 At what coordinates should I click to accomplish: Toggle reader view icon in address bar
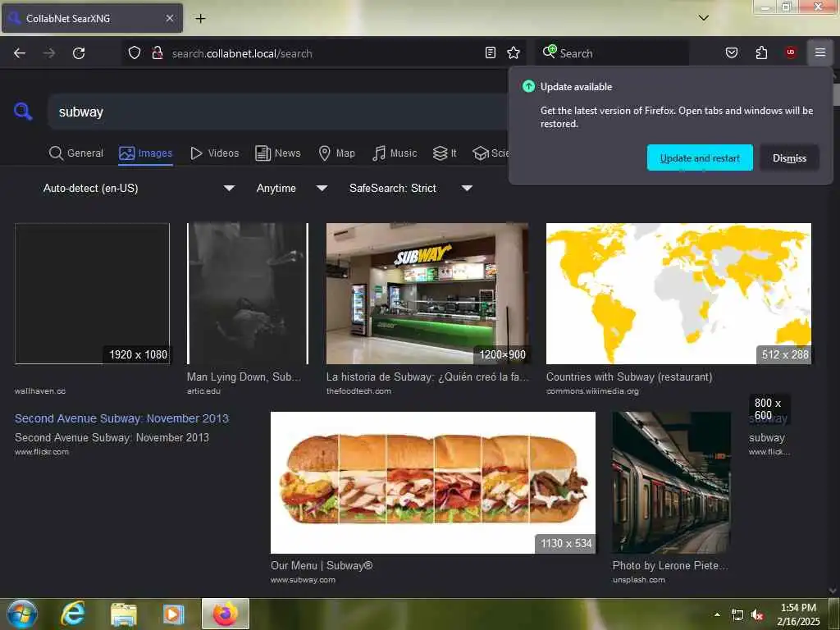point(491,52)
